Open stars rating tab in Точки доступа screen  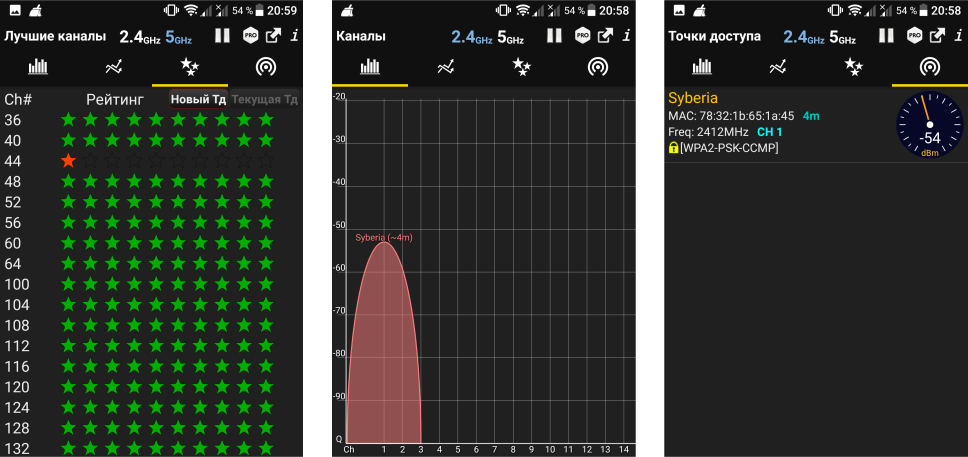[x=854, y=67]
